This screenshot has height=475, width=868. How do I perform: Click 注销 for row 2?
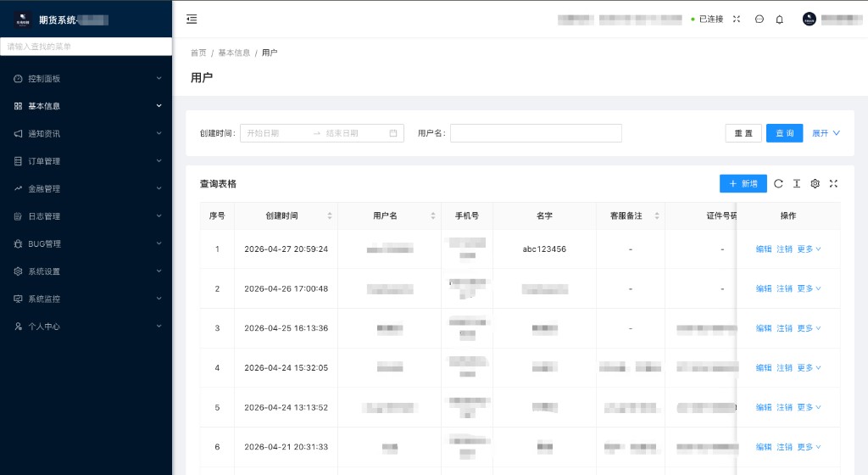(784, 288)
